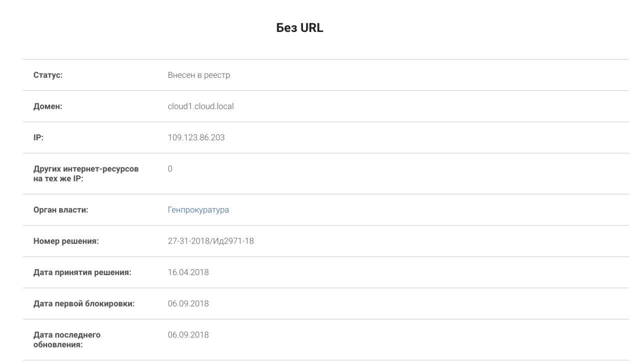
Task: Click the Других интернет-ресурсов label
Action: 86,173
